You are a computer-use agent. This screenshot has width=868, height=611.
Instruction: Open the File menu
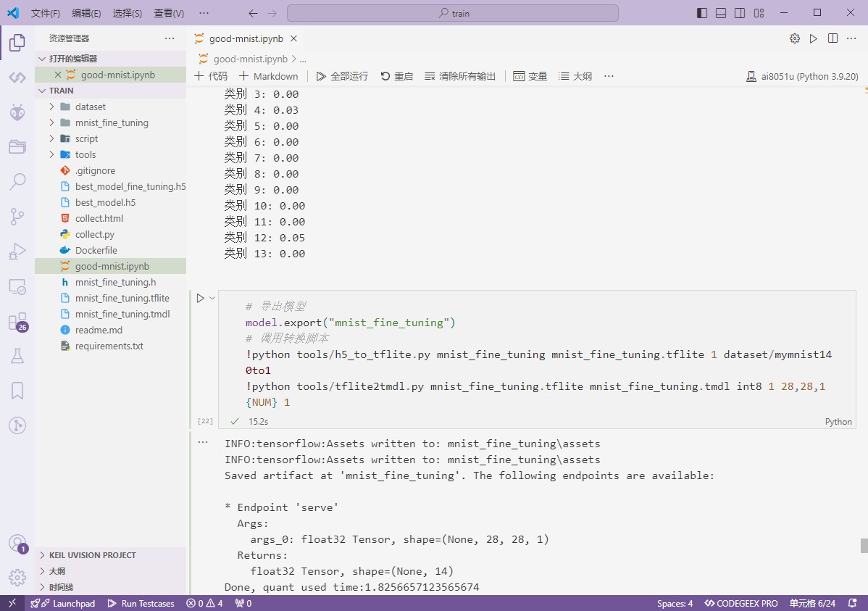pyautogui.click(x=46, y=13)
